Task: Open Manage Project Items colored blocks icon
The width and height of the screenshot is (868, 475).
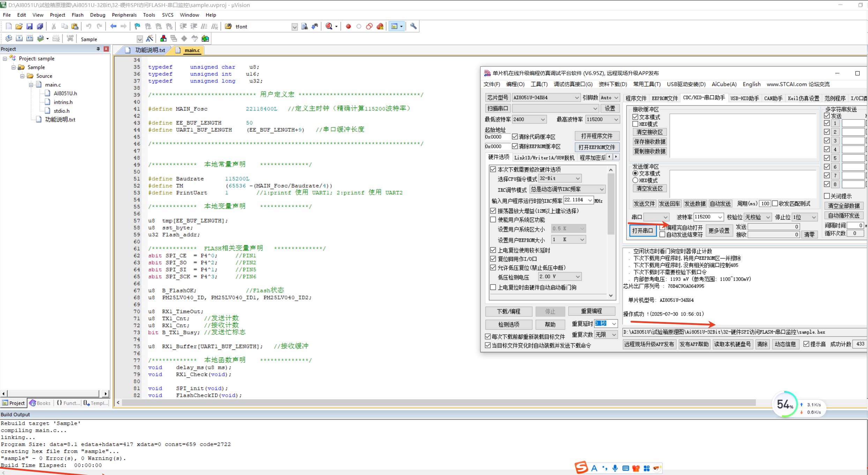Action: point(163,39)
